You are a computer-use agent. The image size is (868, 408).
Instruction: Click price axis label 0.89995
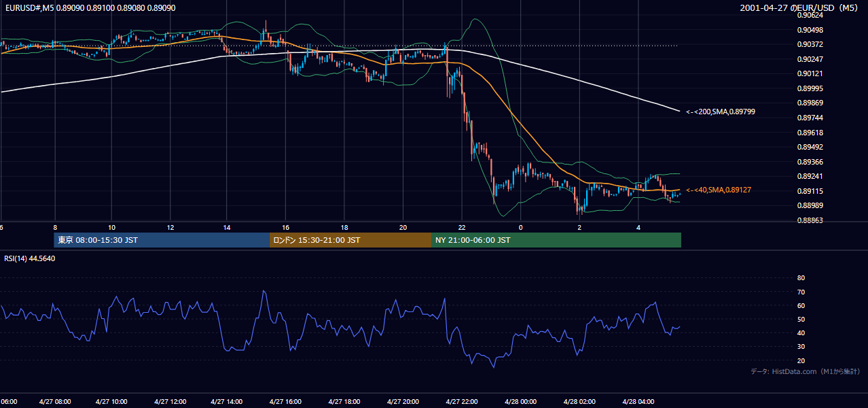[x=811, y=88]
